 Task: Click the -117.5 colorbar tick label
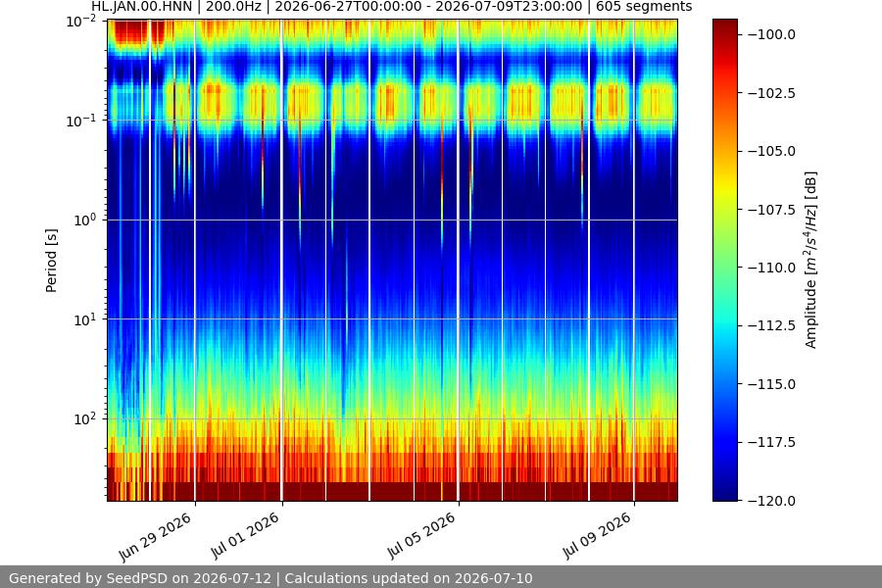[771, 442]
